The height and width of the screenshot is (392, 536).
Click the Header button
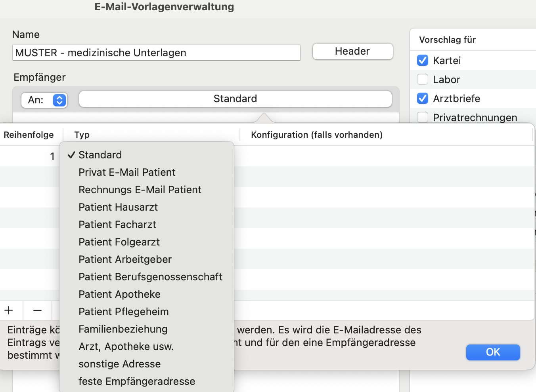pyautogui.click(x=352, y=51)
